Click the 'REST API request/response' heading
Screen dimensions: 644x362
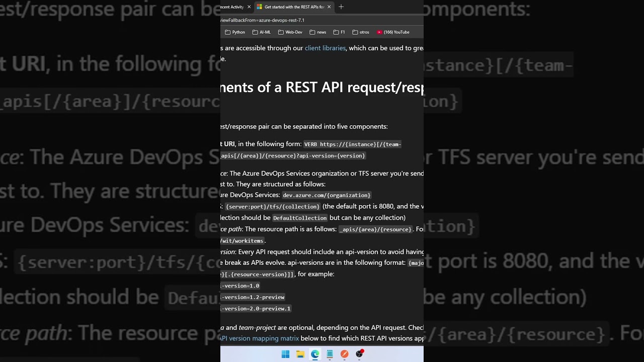coord(322,87)
